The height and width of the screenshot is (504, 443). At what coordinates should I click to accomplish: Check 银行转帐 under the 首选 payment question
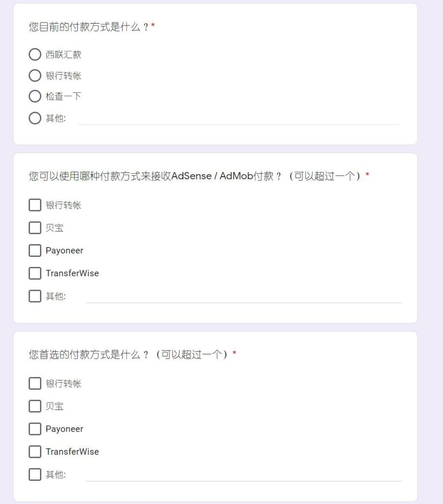35,383
